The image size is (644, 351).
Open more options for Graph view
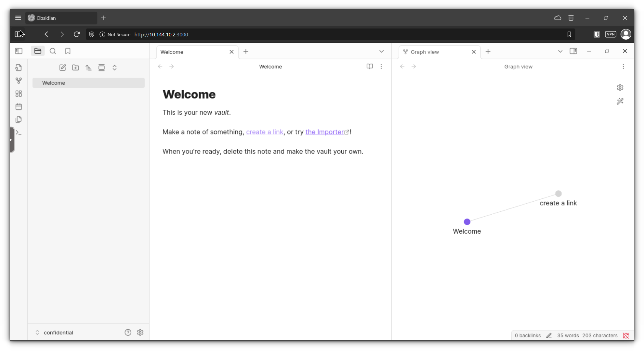[623, 66]
